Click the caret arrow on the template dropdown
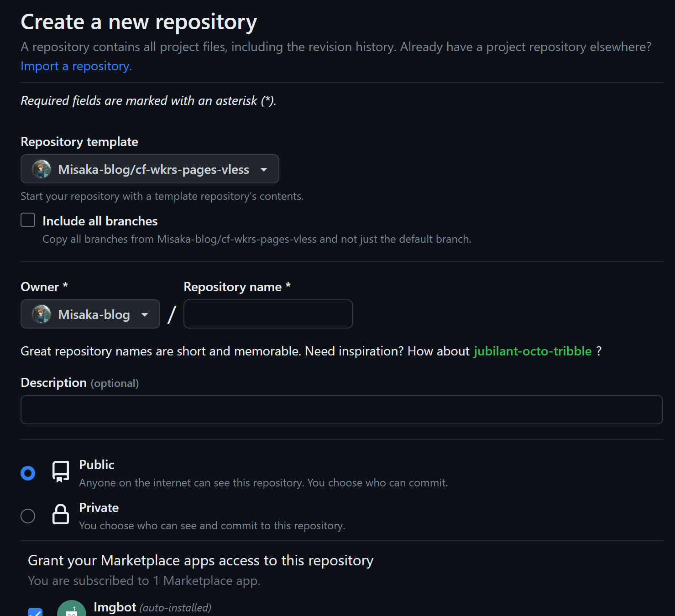The height and width of the screenshot is (616, 675). pos(264,170)
